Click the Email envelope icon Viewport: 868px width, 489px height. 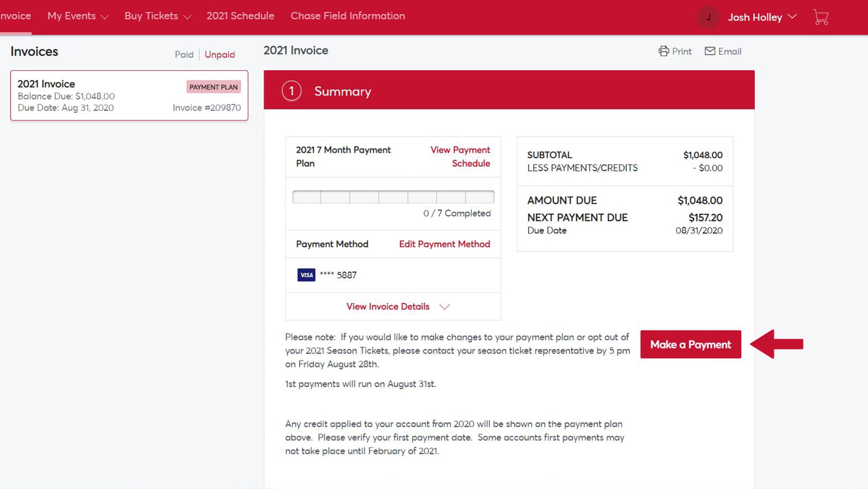coord(710,51)
